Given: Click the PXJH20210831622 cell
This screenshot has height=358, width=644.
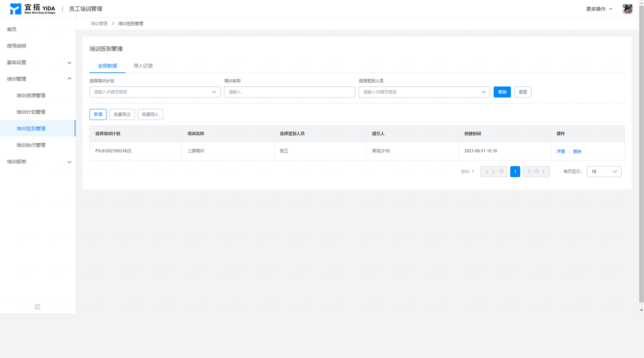Looking at the screenshot, I should coord(136,151).
